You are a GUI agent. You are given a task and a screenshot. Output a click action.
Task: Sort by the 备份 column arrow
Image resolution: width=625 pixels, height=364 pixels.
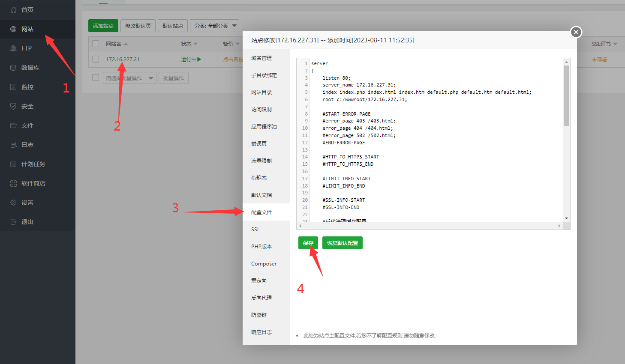click(237, 44)
